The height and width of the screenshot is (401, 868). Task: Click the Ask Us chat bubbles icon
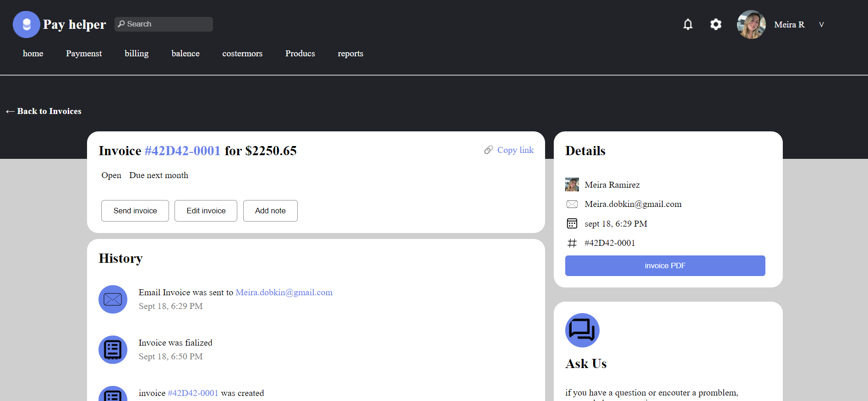click(x=582, y=330)
